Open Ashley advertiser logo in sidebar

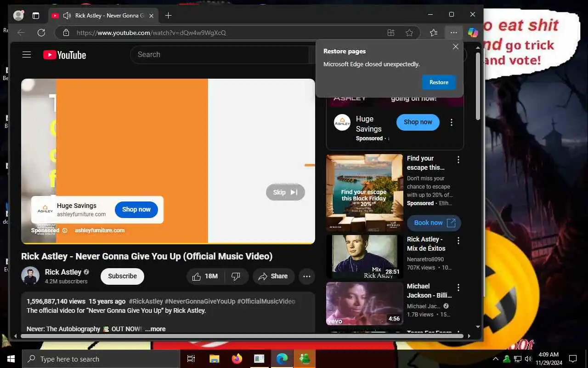[x=342, y=122]
